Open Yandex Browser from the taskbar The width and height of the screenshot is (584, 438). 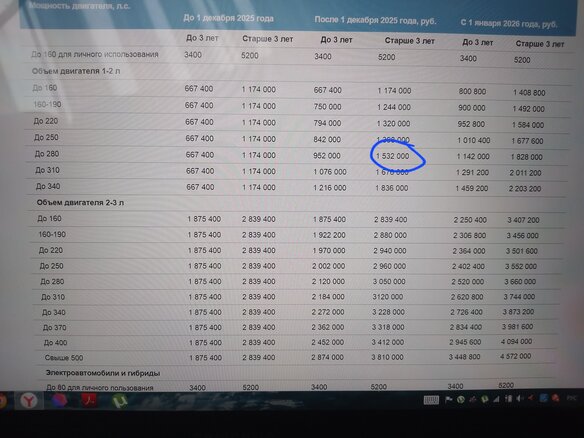pos(29,401)
